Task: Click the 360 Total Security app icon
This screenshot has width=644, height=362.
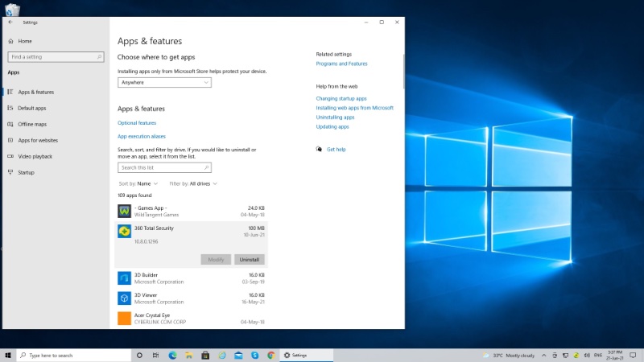Action: [x=125, y=232]
